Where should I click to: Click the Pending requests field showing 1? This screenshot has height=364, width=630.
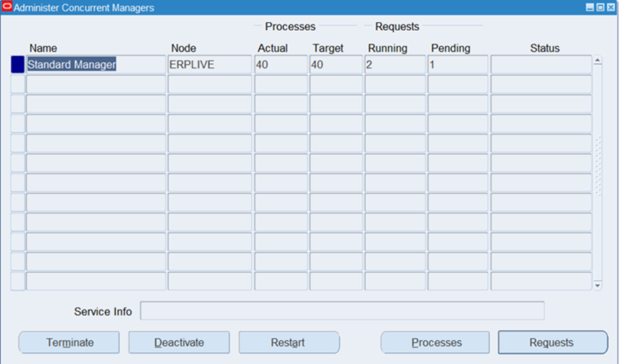[457, 65]
